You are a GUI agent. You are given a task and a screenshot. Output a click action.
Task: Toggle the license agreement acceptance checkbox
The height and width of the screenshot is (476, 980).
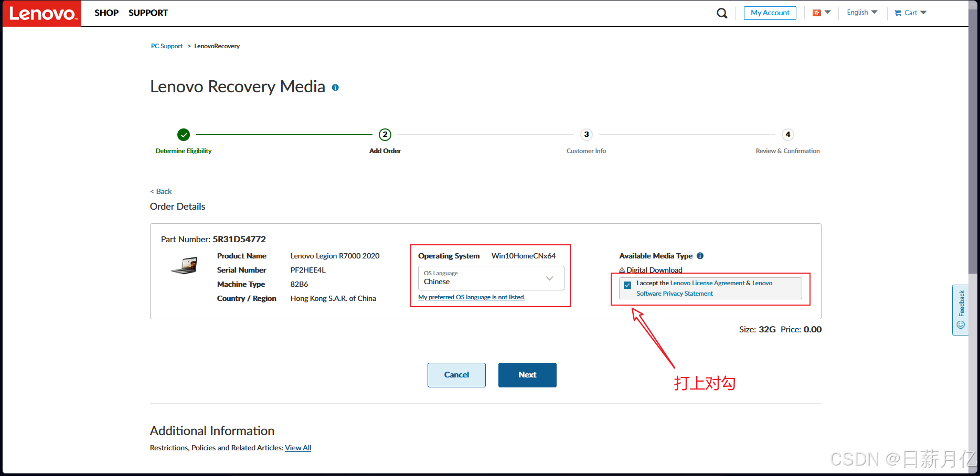point(627,285)
